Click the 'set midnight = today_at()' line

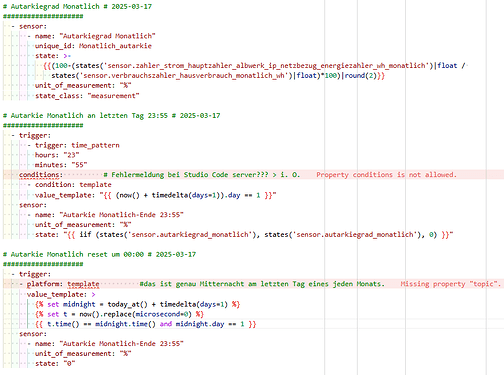click(137, 304)
